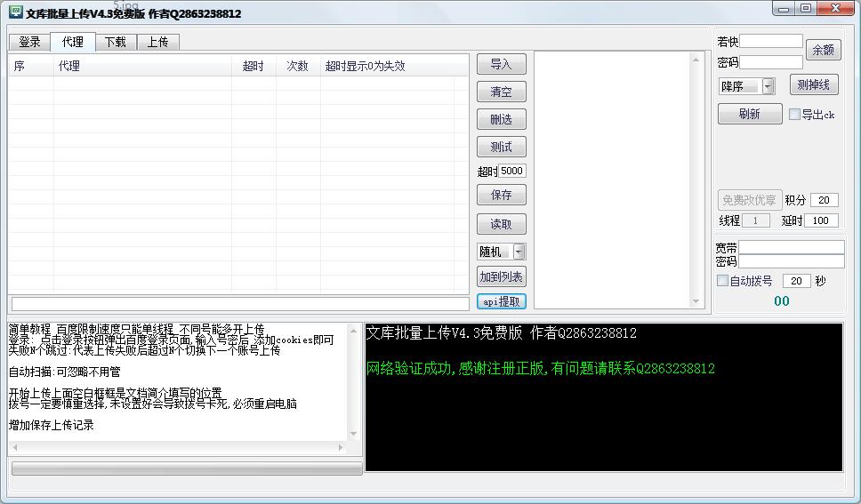Click the 清空 button

click(x=502, y=92)
